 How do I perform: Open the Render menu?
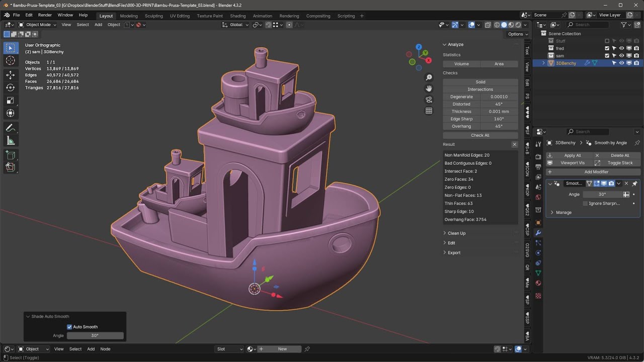[45, 15]
